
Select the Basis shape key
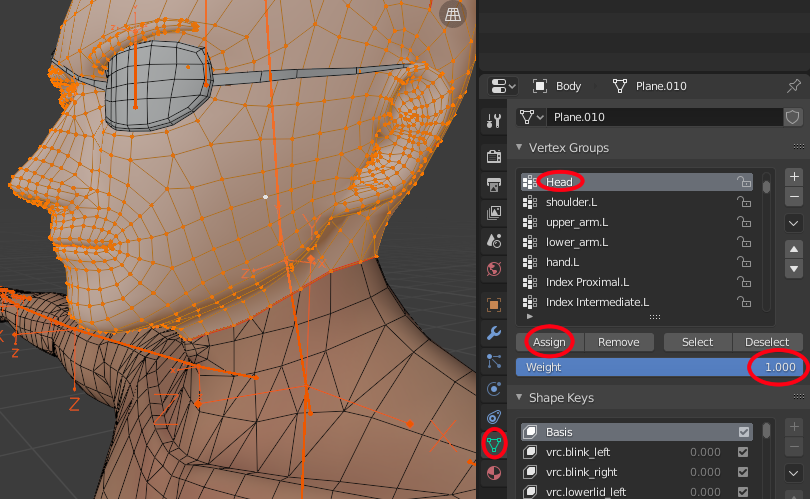pyautogui.click(x=636, y=432)
